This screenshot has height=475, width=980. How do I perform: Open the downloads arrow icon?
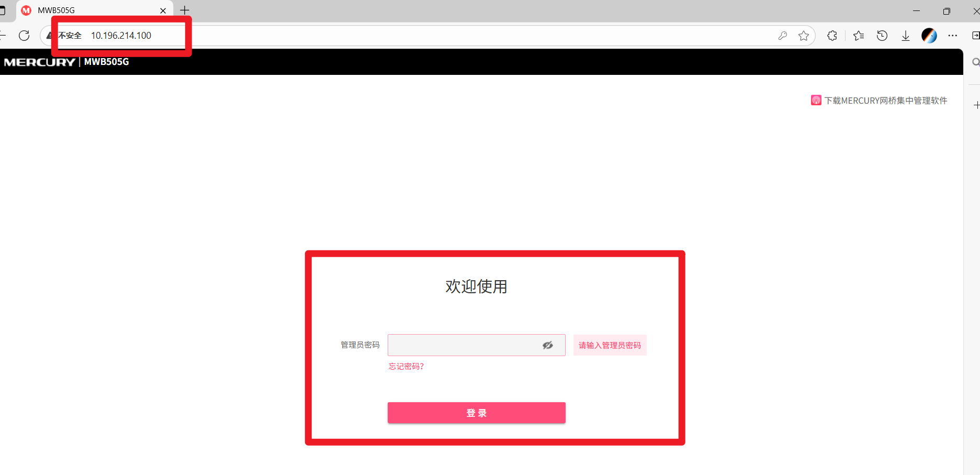906,36
